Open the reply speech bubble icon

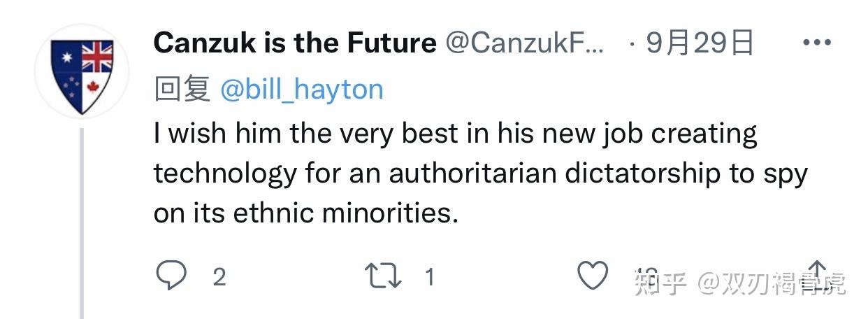click(x=171, y=276)
